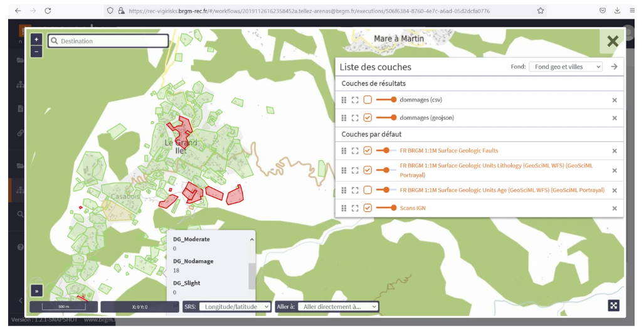Remove the Scans IGN layer
The width and height of the screenshot is (644, 333).
(x=615, y=208)
